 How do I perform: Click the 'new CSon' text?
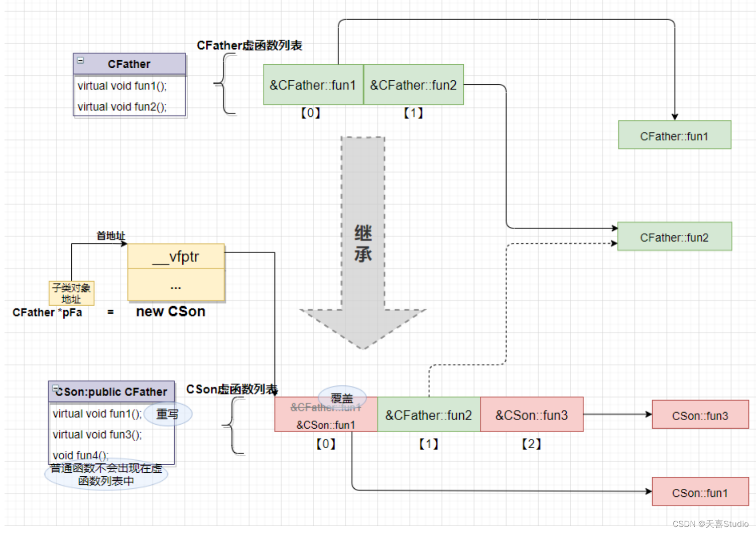(x=171, y=312)
